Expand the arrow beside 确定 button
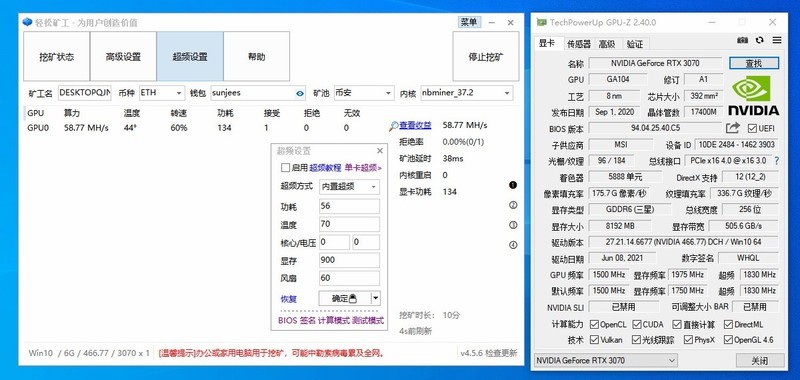Screen dimensions: 800x380 click(376, 298)
